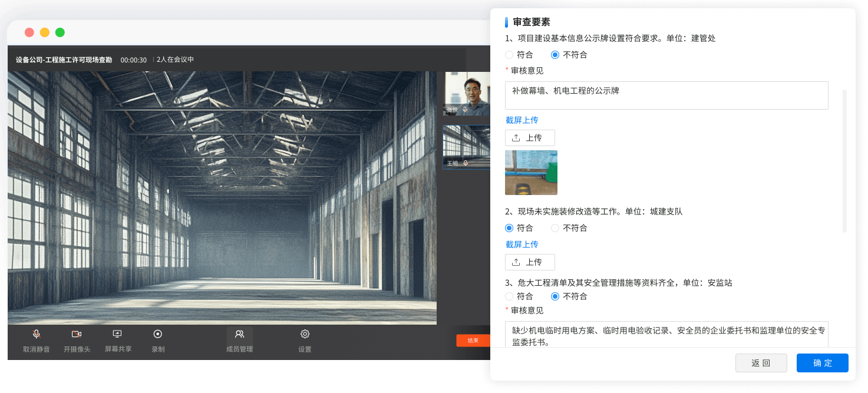The width and height of the screenshot is (868, 393).
Task: Click the mic icon on 王明's video tile
Action: point(465,163)
